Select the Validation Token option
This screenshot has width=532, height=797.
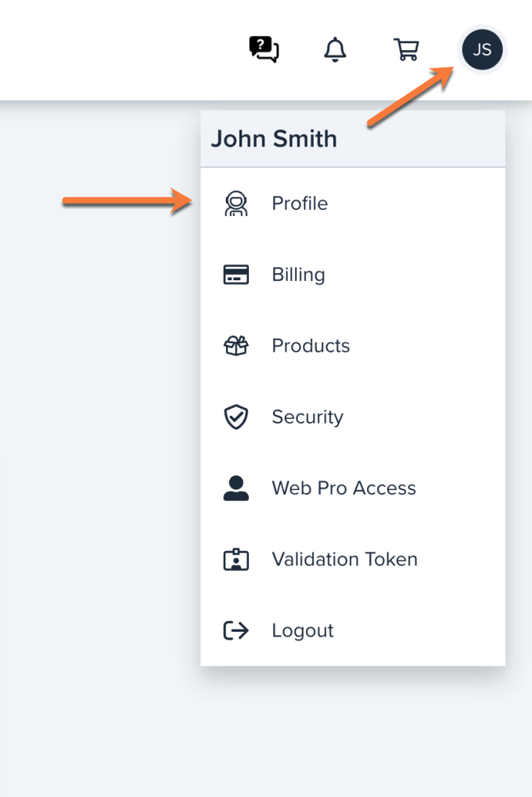344,559
